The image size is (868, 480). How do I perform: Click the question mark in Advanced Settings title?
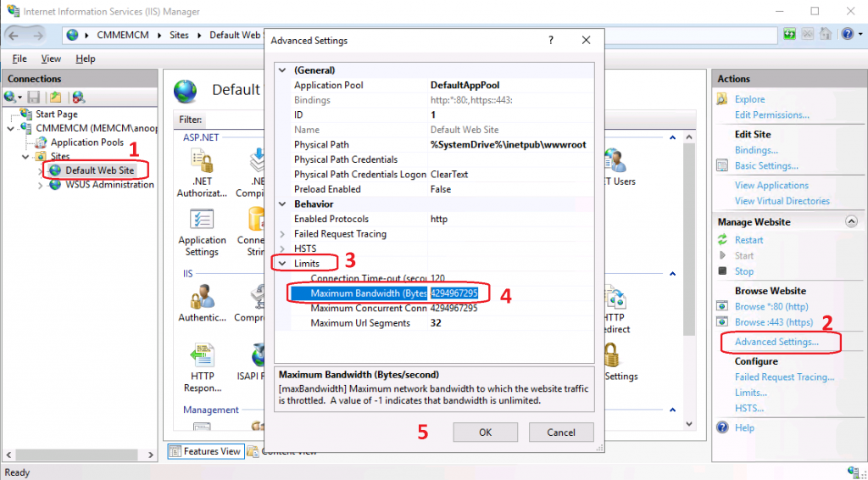[550, 41]
